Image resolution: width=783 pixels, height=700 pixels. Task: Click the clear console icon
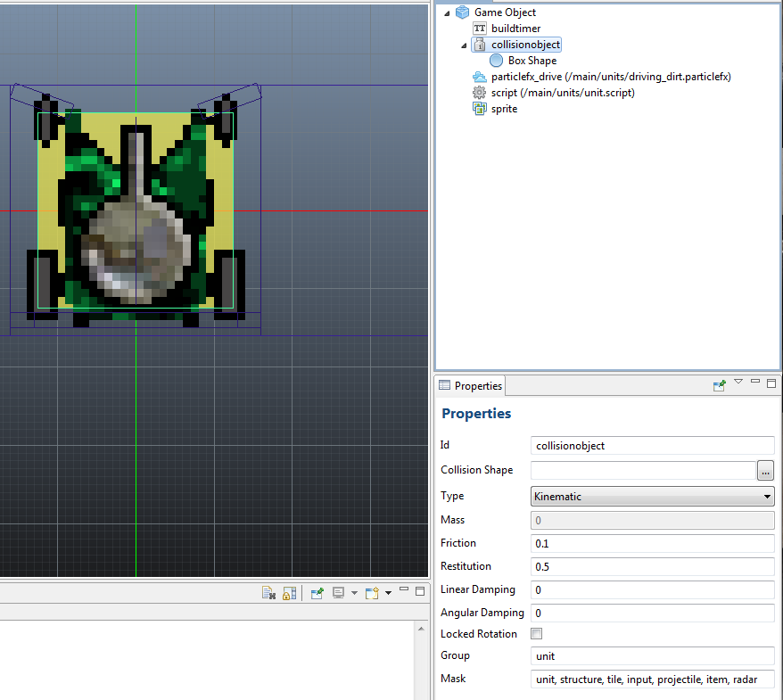268,592
